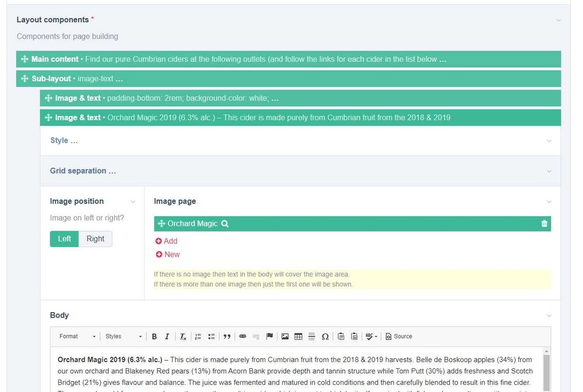The image size is (583, 392).
Task: Insert special character omega icon
Action: click(325, 337)
